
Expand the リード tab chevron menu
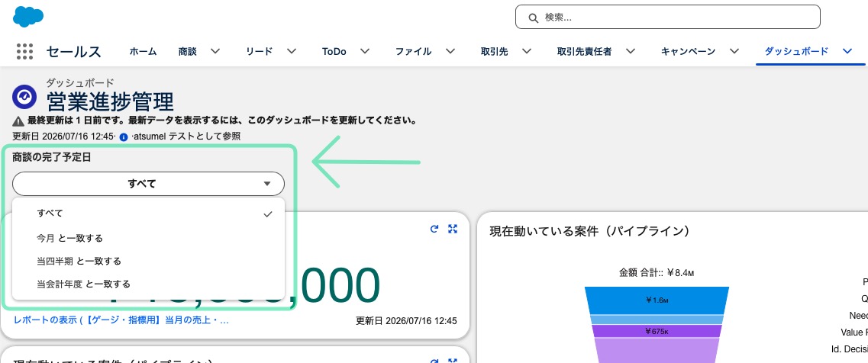[x=292, y=51]
